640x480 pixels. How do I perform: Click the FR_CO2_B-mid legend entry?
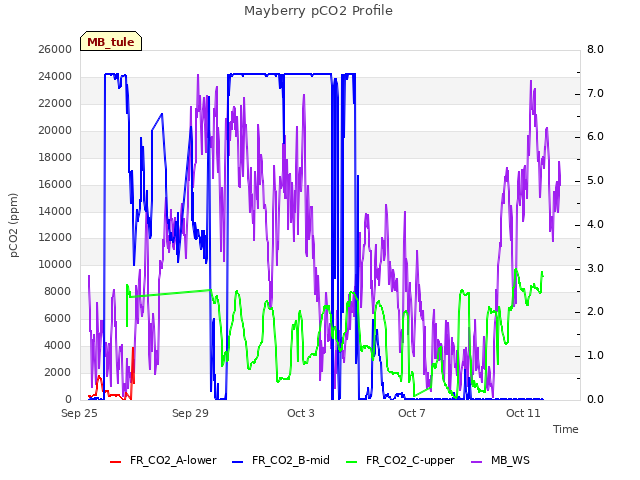[281, 460]
